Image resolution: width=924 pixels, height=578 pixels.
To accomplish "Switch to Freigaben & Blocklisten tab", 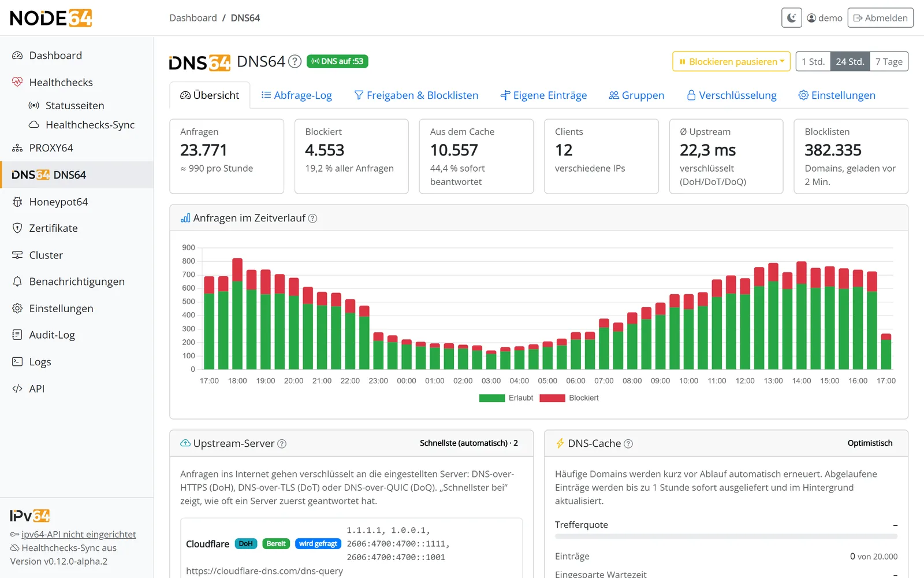I will coord(416,95).
